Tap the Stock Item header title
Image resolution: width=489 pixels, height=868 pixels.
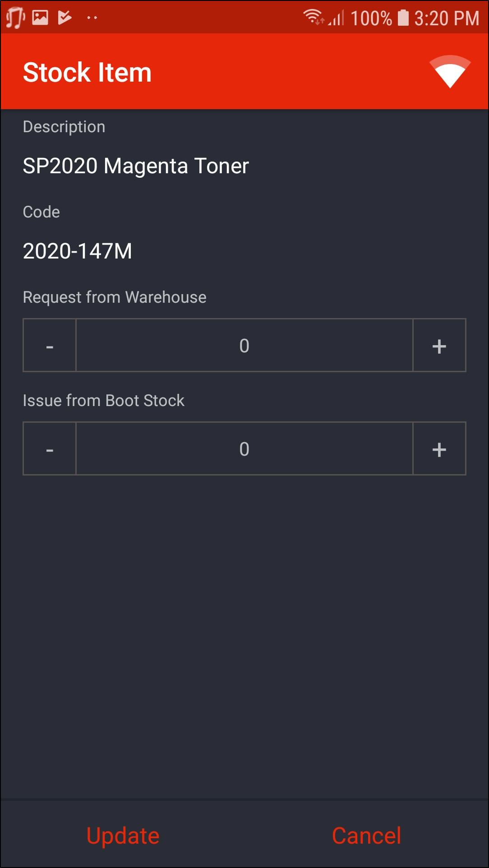point(87,73)
